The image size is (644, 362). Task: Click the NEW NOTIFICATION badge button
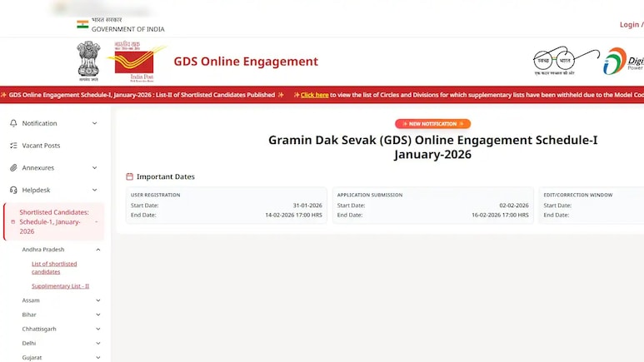pyautogui.click(x=433, y=123)
